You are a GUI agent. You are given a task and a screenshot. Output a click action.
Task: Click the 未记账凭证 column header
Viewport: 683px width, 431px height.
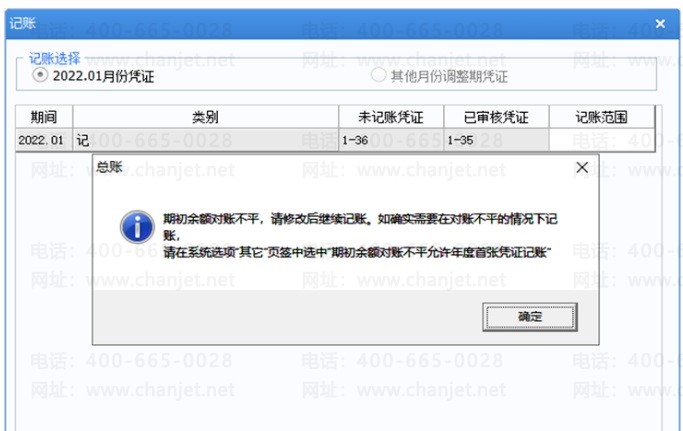391,117
